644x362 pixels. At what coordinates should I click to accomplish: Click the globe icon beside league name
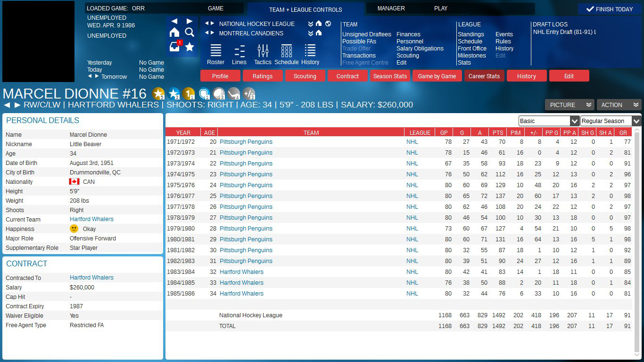coord(328,24)
